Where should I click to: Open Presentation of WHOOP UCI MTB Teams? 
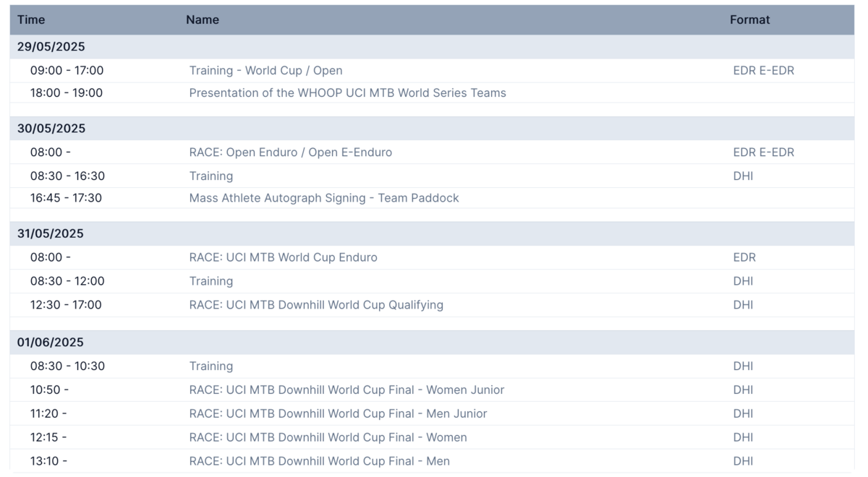tap(347, 93)
